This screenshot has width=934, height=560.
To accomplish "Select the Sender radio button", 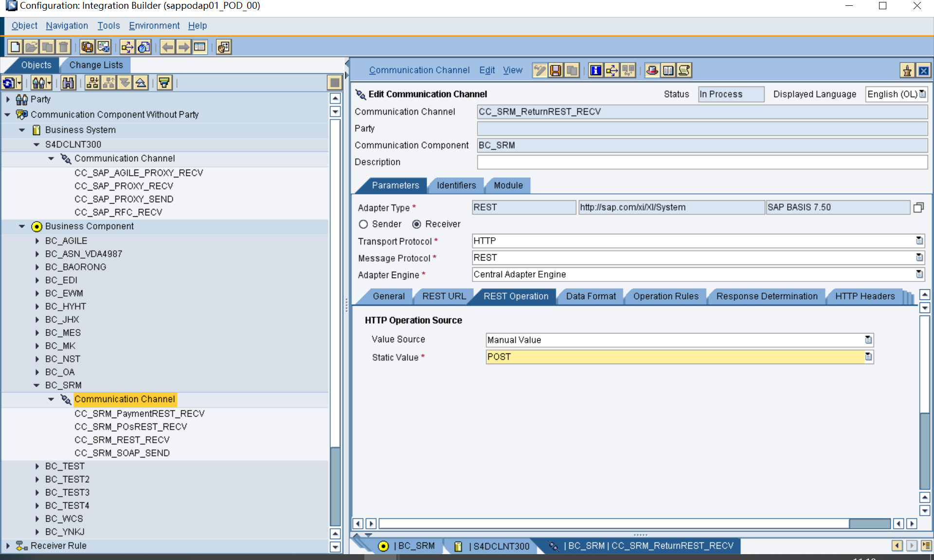I will point(363,224).
